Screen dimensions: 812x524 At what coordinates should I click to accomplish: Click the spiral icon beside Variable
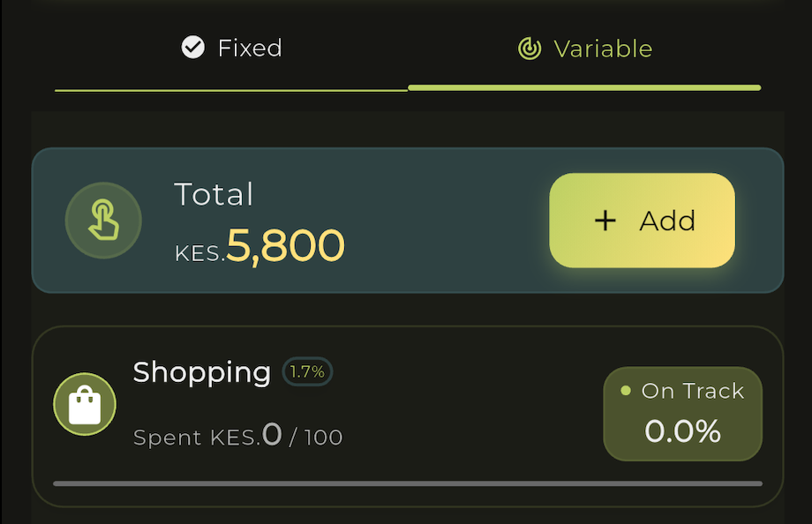click(530, 49)
